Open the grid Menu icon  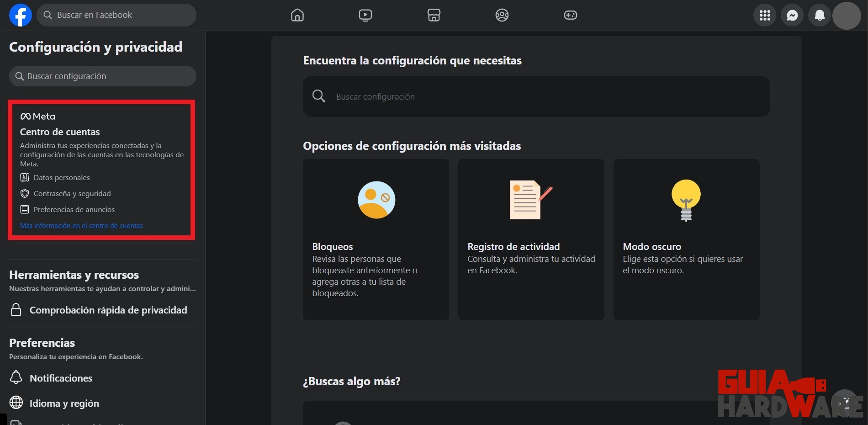point(765,15)
